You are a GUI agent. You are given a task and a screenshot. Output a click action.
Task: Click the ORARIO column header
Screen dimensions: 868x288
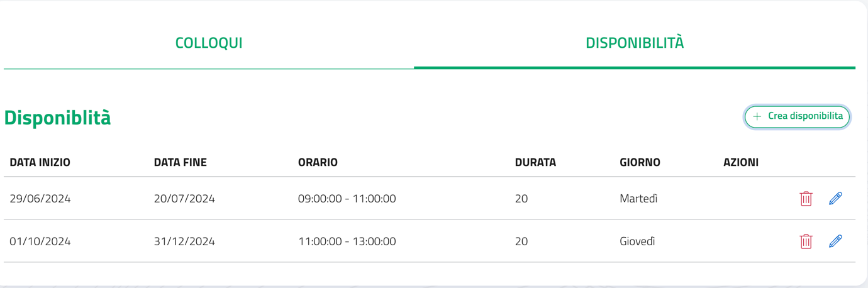tap(318, 162)
